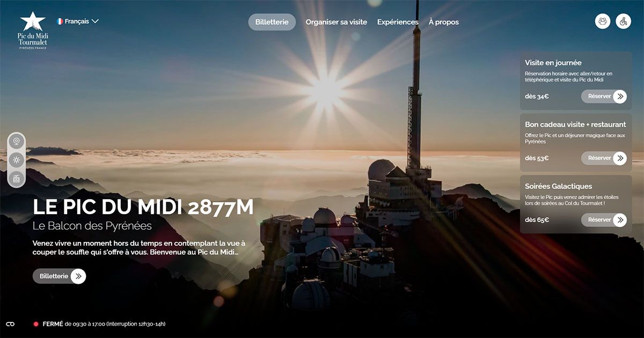Reserve the Bon cadeau visite + restaurant
Screen dimensions: 644x338
[x=603, y=158]
